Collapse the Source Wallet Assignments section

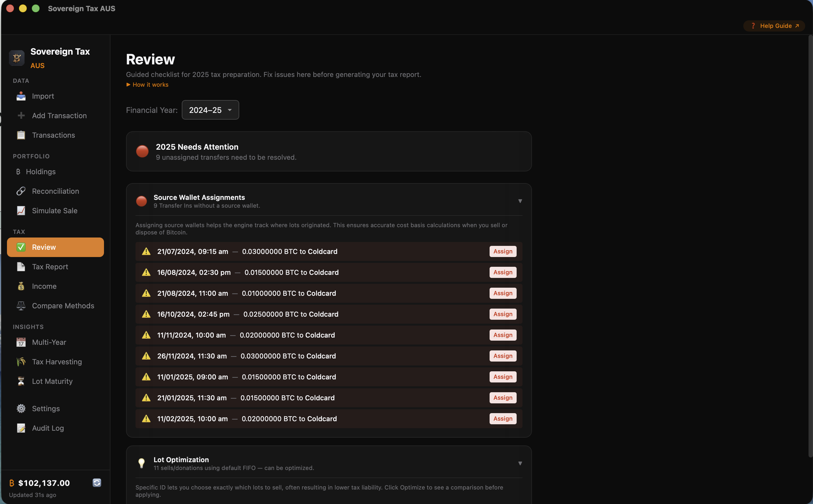[520, 201]
